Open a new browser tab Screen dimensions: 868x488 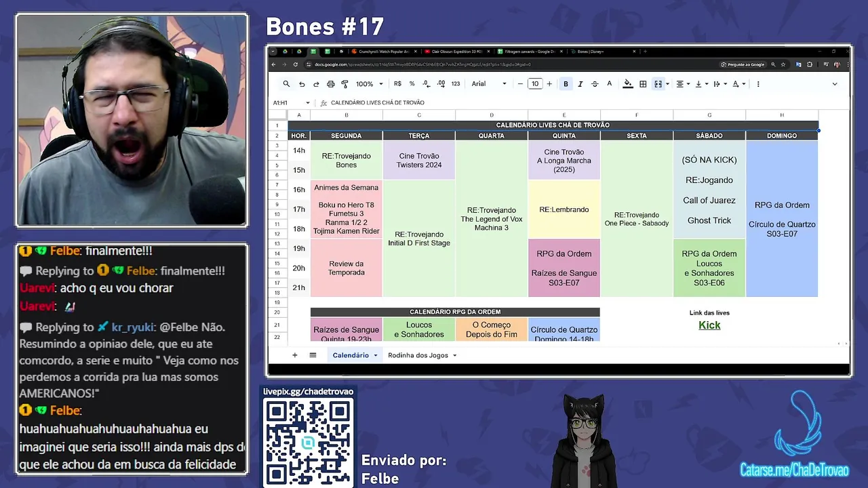pyautogui.click(x=645, y=52)
